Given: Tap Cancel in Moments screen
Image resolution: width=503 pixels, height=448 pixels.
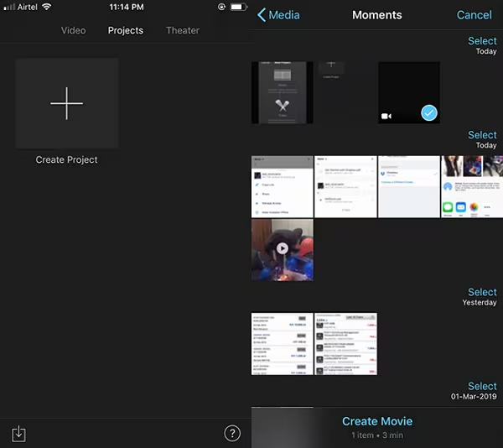Looking at the screenshot, I should [474, 15].
